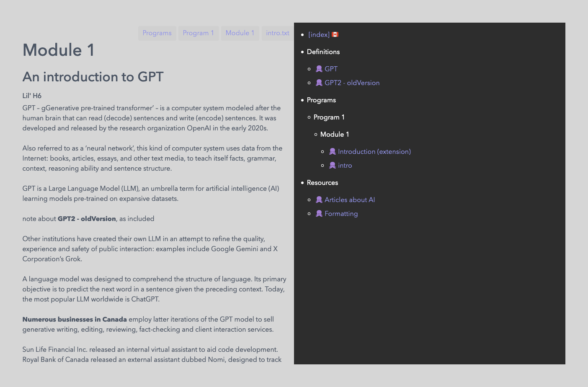
Task: Open the Programs breadcrumb
Action: [157, 33]
